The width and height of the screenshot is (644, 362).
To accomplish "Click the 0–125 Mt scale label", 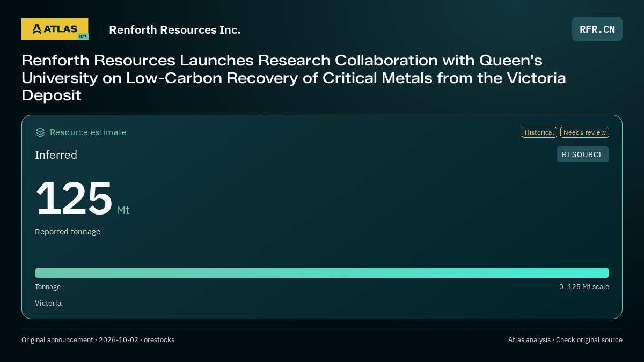I will coord(584,287).
